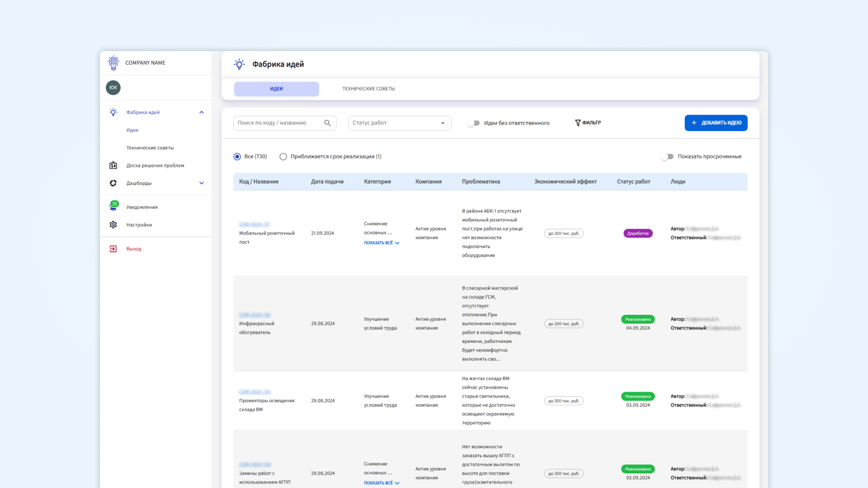Expand ПОКАЗАТЬ ВСЁ for Замены работ с АГПП
Viewport: 868px width, 488px height.
tap(382, 483)
